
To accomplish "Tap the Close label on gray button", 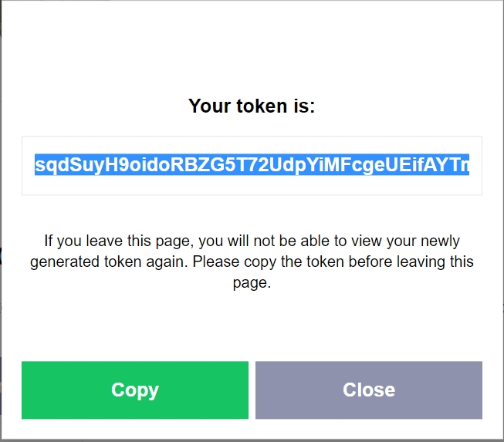I will (368, 390).
